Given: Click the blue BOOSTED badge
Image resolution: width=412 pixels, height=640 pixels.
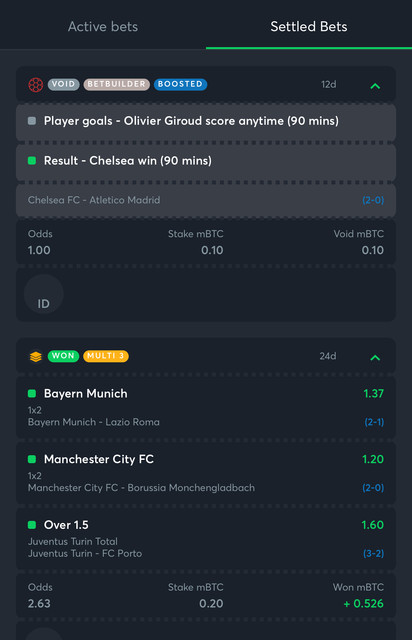Looking at the screenshot, I should [x=180, y=84].
